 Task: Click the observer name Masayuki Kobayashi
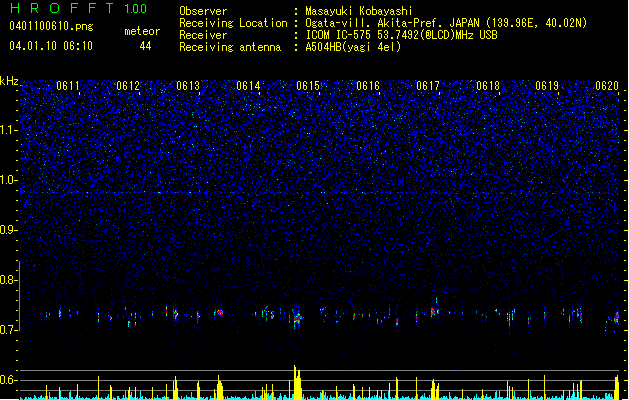point(359,11)
